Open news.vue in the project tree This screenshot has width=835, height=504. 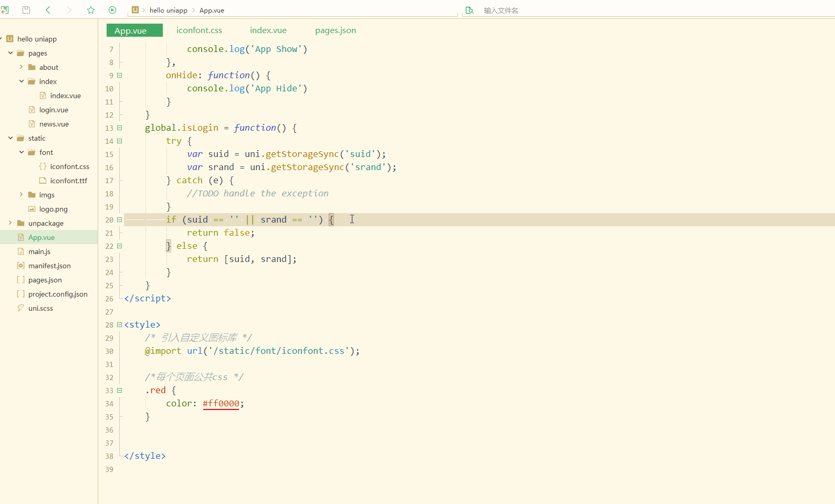tap(54, 124)
